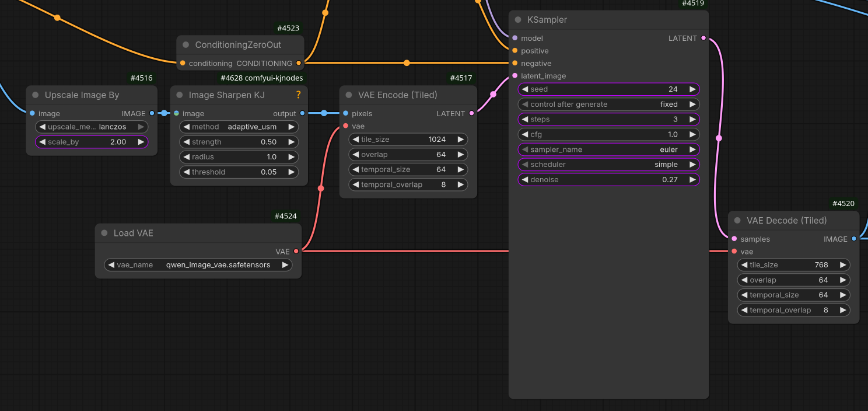Click the KSampler negative input socket
Screen dimensions: 868x411
[514, 63]
